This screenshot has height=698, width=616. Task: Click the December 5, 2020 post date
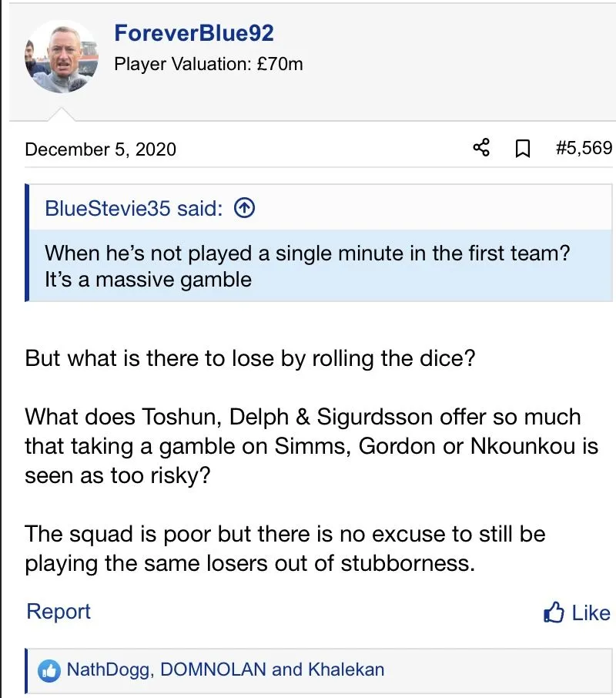[101, 149]
